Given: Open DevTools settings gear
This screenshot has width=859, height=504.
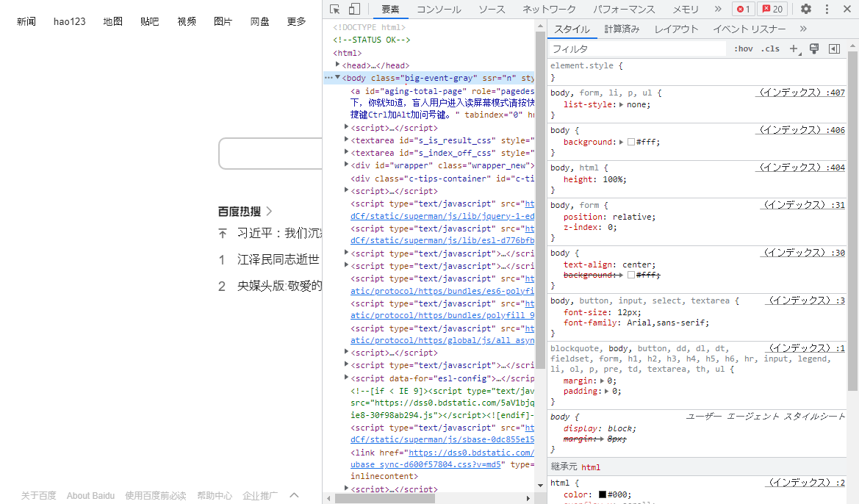Looking at the screenshot, I should coord(806,10).
